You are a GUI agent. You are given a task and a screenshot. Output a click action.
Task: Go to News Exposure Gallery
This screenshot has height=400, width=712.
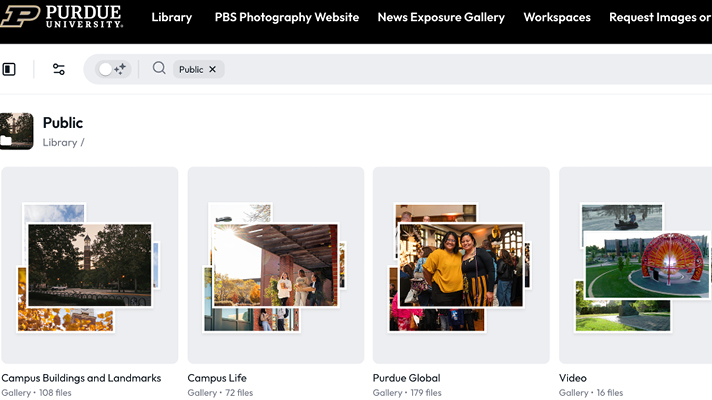click(441, 17)
